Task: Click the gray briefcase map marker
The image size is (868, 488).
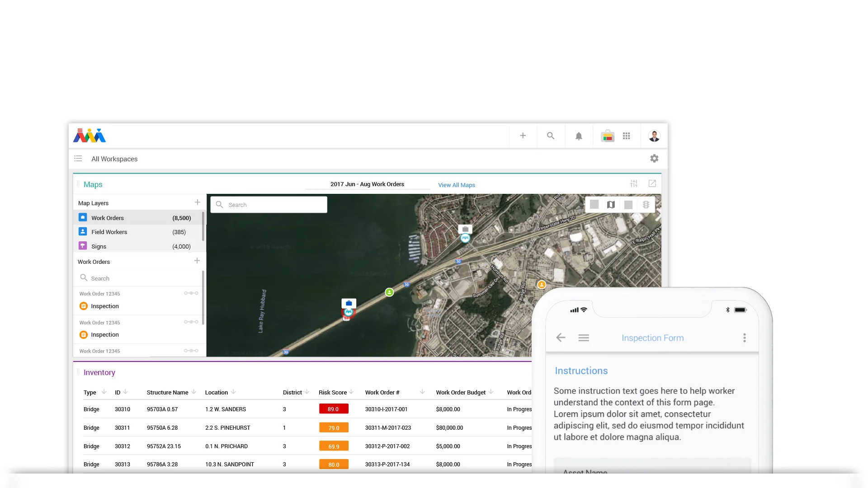Action: point(465,229)
